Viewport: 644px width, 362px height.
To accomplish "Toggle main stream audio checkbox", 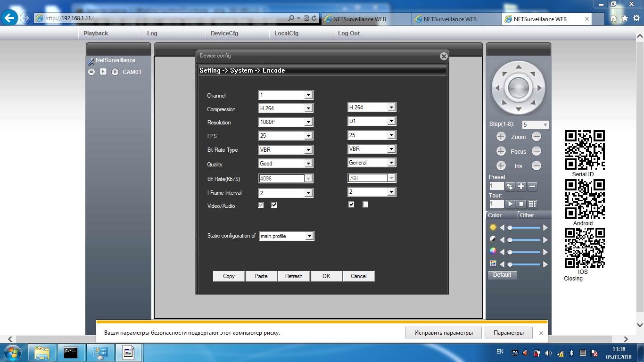I will pyautogui.click(x=274, y=205).
